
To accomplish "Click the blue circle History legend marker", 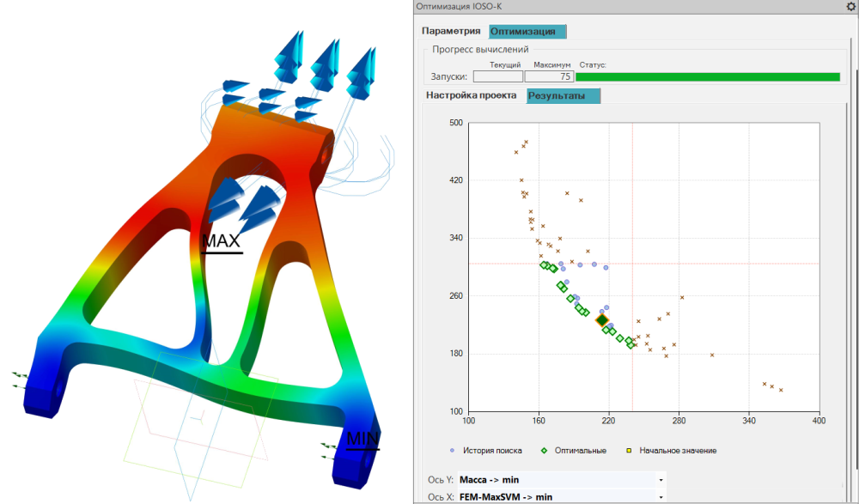I will (453, 450).
